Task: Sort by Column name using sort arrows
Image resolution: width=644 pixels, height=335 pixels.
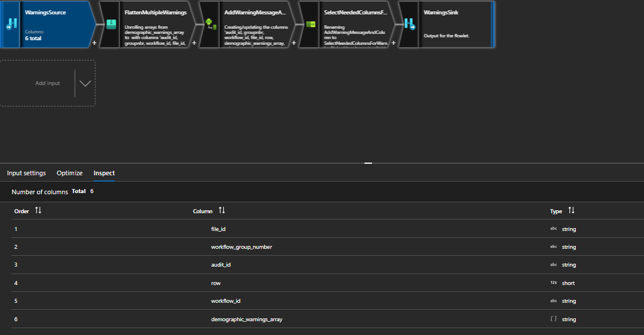Action: (x=222, y=210)
